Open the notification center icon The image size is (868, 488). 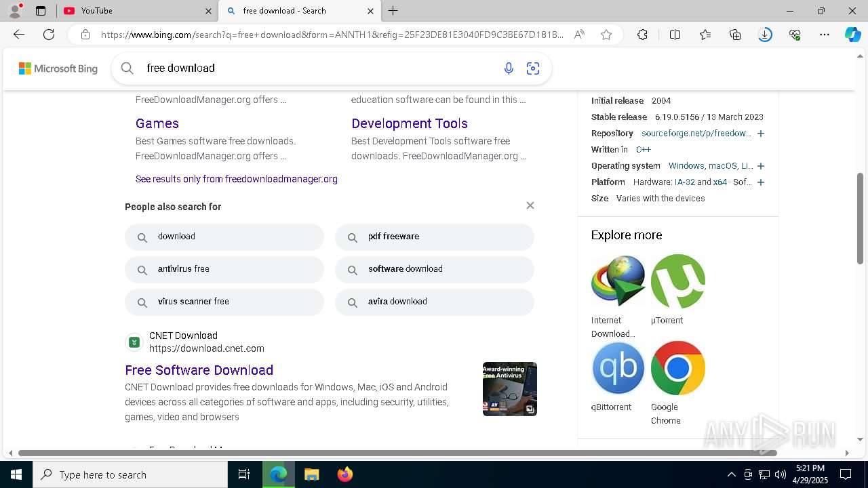[x=846, y=474]
